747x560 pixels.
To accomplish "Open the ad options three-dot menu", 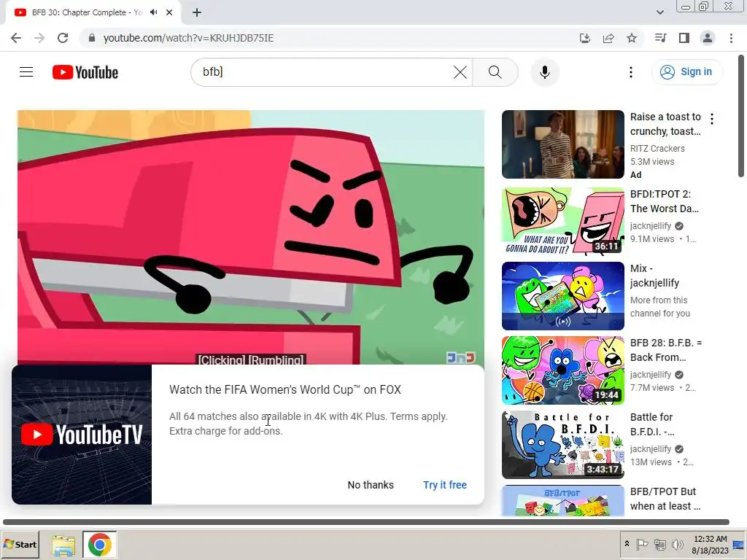I will (712, 119).
